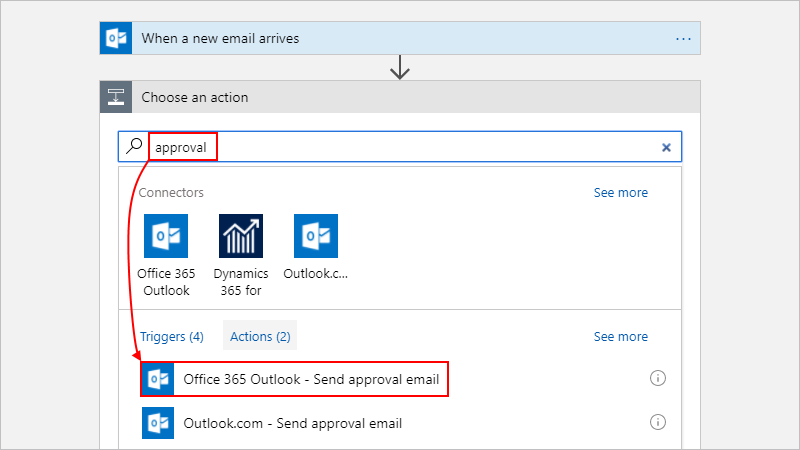
Task: Click the Choose an action step icon
Action: coord(116,97)
